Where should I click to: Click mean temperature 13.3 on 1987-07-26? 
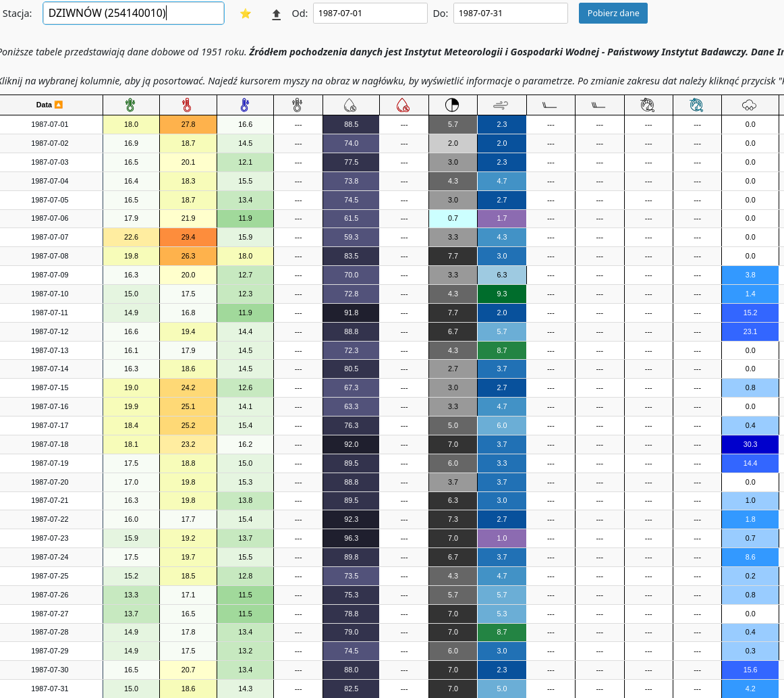(x=131, y=595)
